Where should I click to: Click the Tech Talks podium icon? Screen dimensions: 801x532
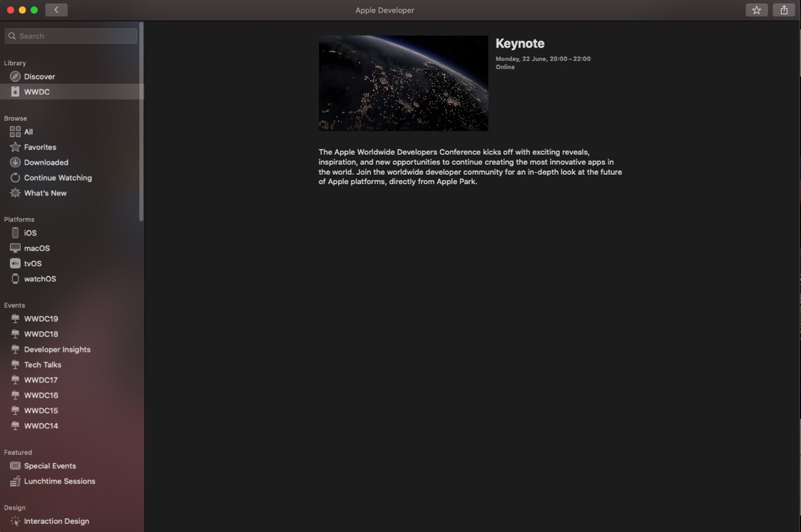point(15,365)
